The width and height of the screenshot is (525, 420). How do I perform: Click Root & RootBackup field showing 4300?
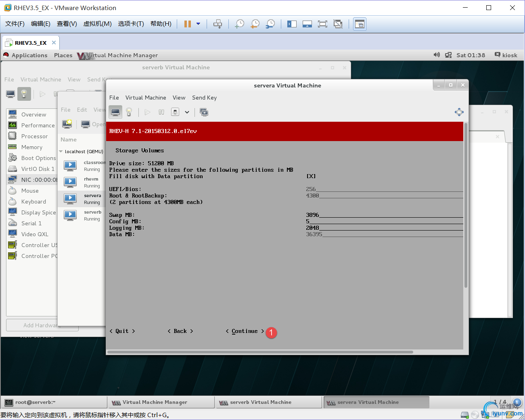(x=384, y=195)
